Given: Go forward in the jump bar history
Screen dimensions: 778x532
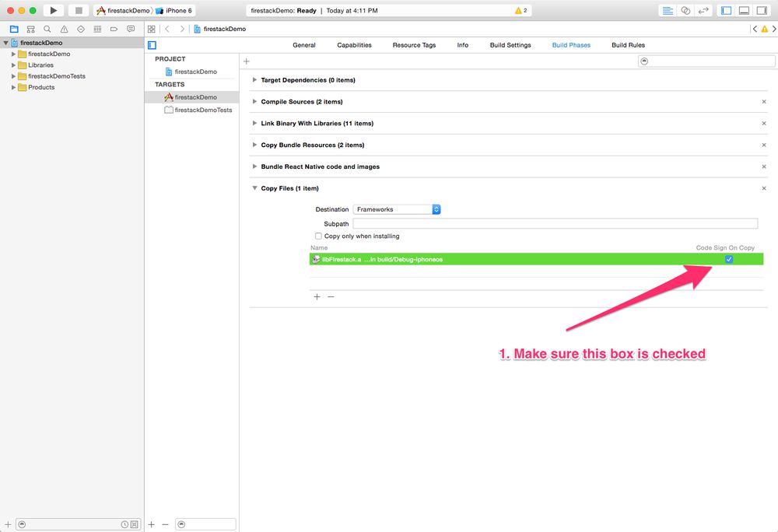Looking at the screenshot, I should [x=182, y=30].
